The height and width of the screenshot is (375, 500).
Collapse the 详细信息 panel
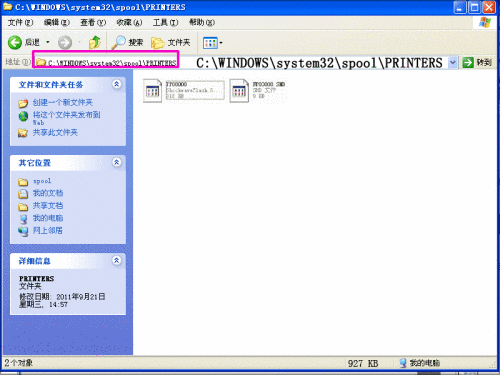116,260
